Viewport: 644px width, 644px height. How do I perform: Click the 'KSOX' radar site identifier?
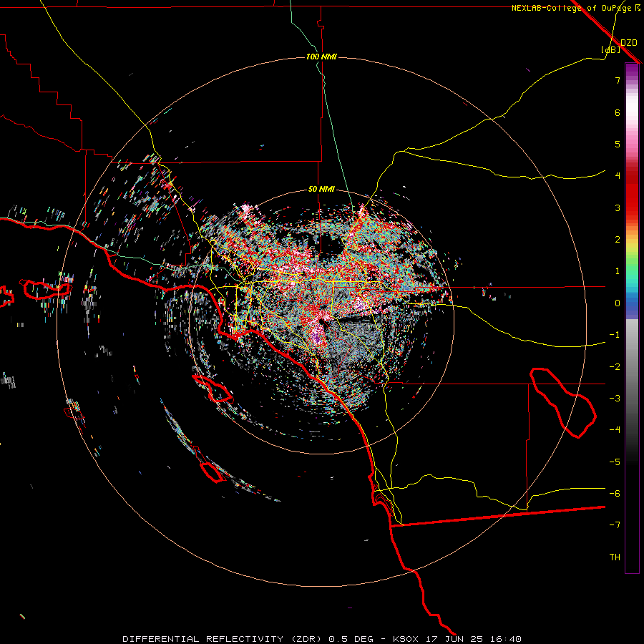point(406,639)
